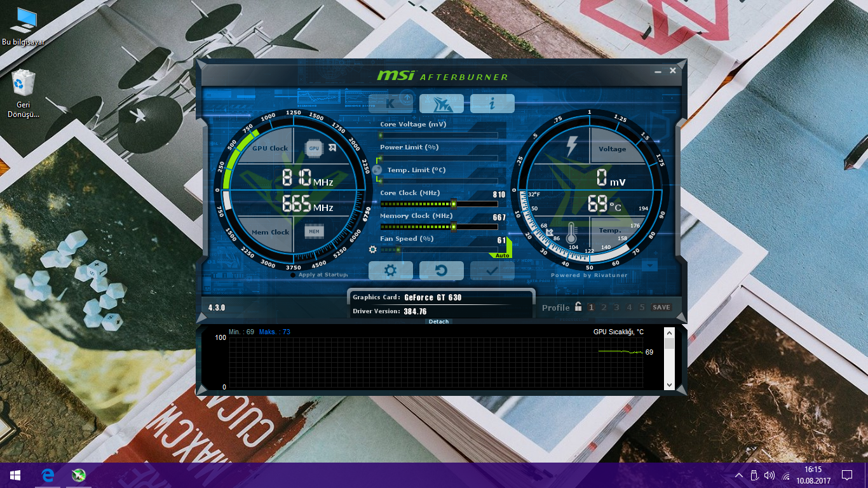Viewport: 868px width, 488px height.
Task: Open the information i button
Action: (x=492, y=104)
